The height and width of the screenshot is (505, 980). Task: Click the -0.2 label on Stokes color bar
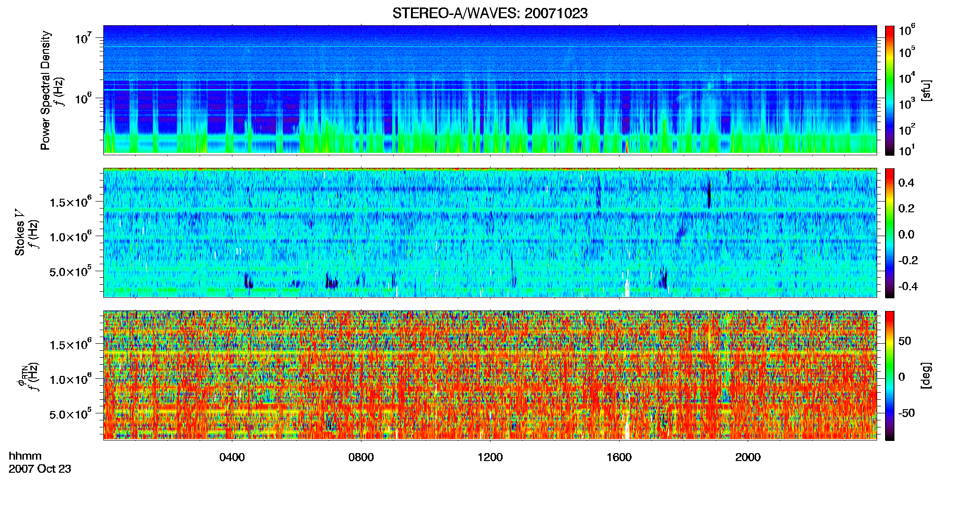coord(908,260)
